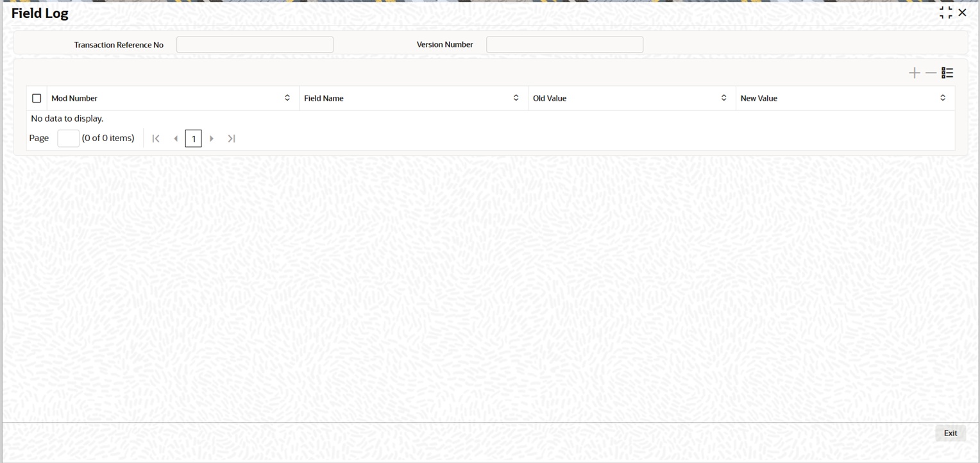The width and height of the screenshot is (980, 463).
Task: Click the Exit button
Action: [x=950, y=434]
